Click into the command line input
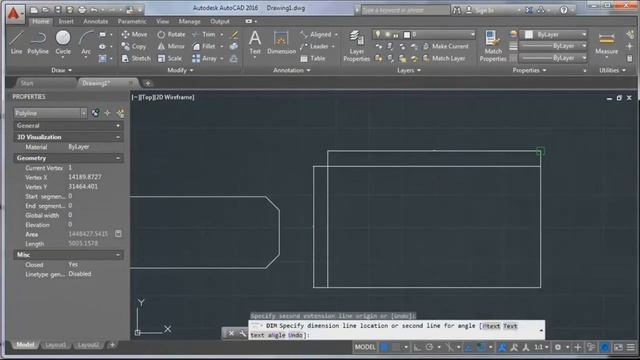The height and width of the screenshot is (360, 640). (396, 330)
